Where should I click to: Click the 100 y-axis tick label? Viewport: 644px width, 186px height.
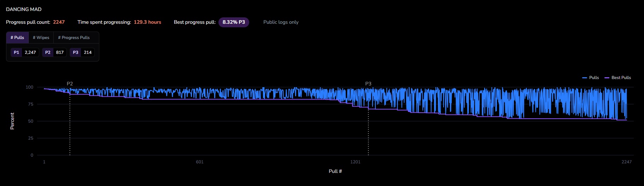point(30,87)
